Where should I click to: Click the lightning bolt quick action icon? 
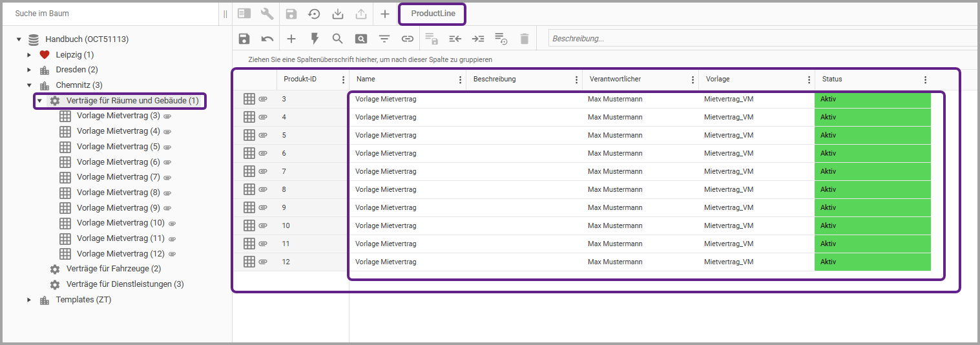pyautogui.click(x=315, y=39)
